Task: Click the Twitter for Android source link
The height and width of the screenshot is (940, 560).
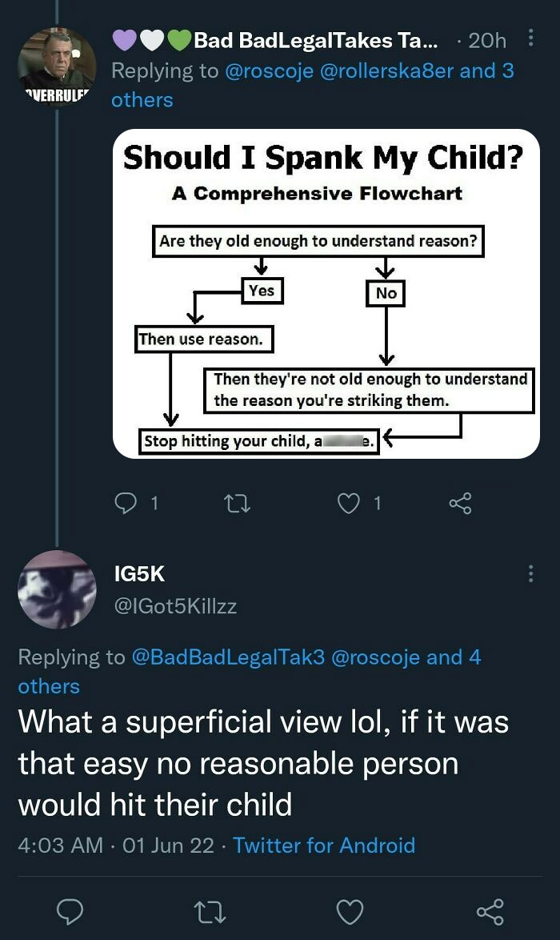Action: coord(324,845)
